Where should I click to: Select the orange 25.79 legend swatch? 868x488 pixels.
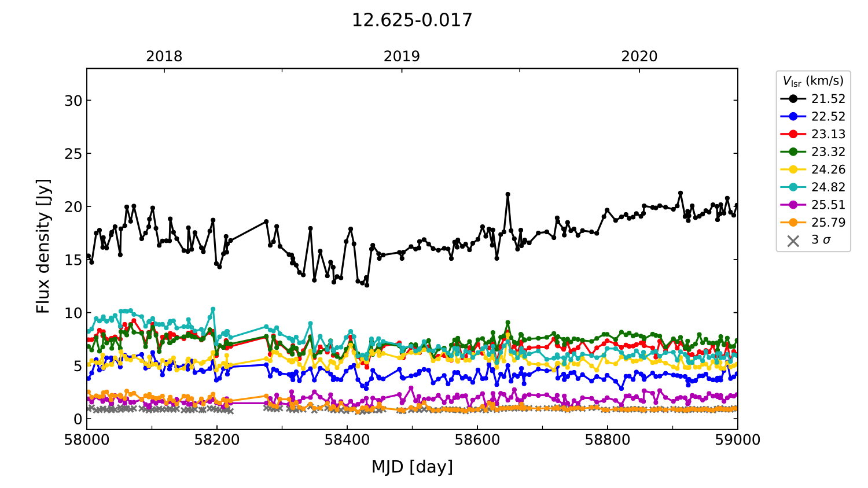pos(793,223)
